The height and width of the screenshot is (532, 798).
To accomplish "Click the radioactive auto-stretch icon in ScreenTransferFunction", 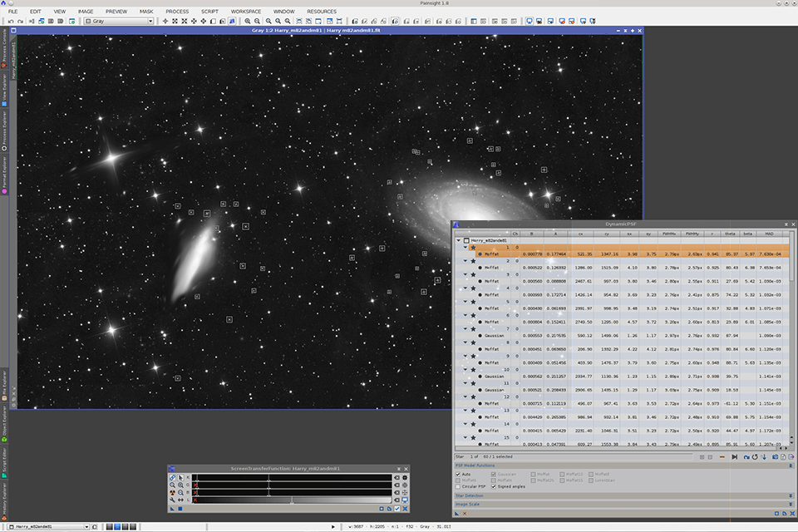I will pos(173,492).
